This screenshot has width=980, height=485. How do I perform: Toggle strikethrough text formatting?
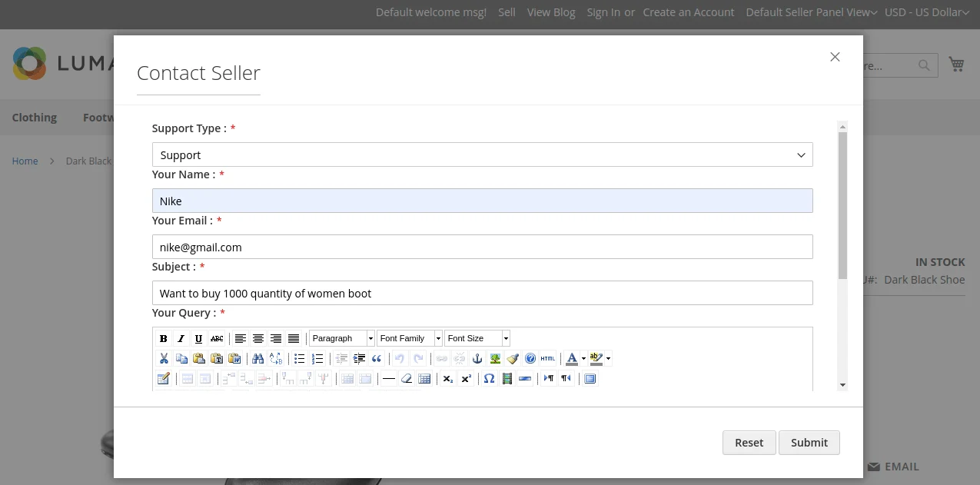click(217, 339)
